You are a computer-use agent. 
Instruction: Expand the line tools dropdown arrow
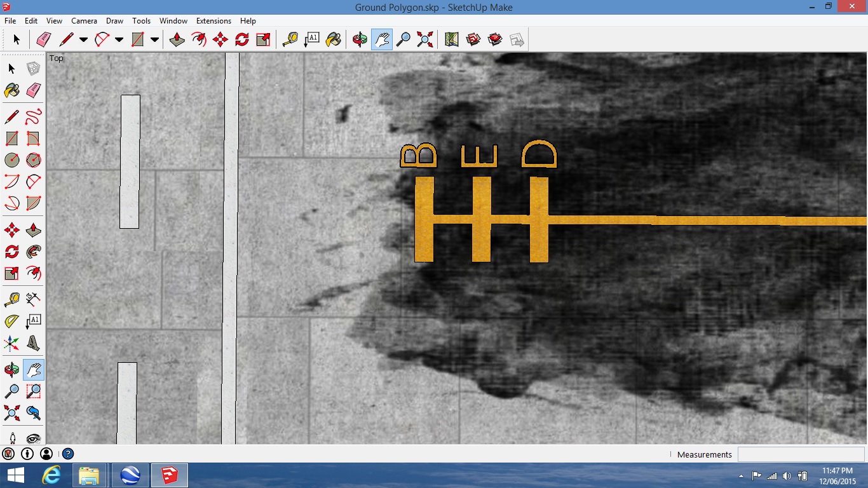tap(83, 40)
